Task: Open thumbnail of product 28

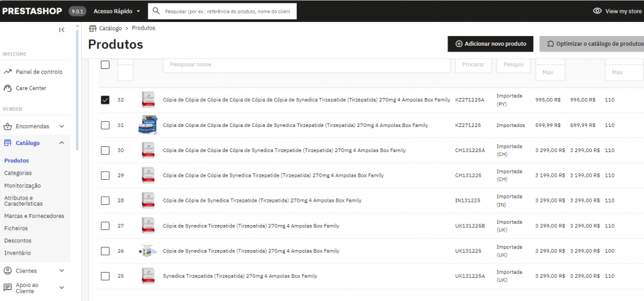Action: [148, 200]
